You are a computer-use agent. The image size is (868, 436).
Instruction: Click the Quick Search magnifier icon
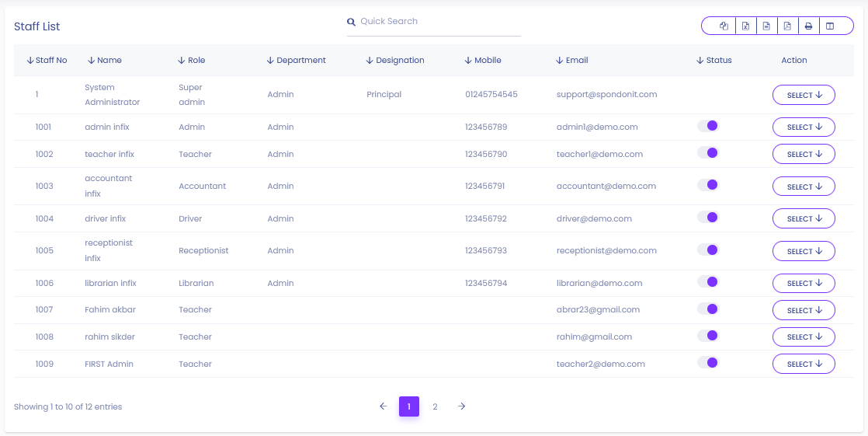351,23
